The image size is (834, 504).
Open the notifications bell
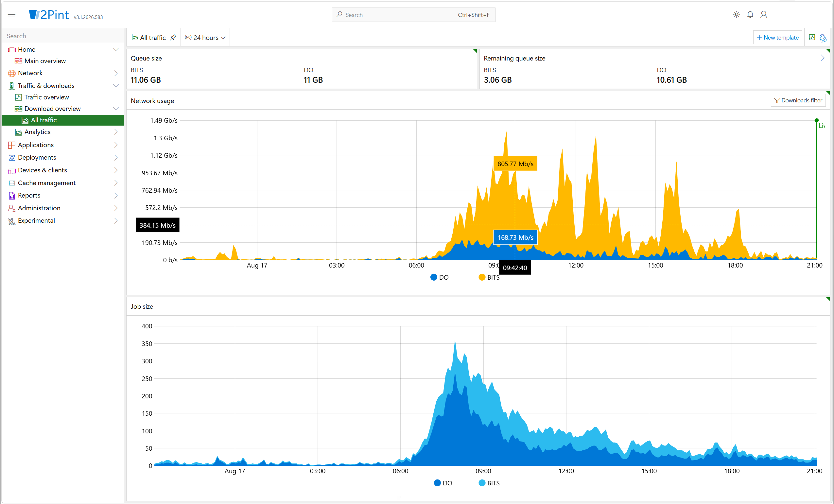(750, 15)
